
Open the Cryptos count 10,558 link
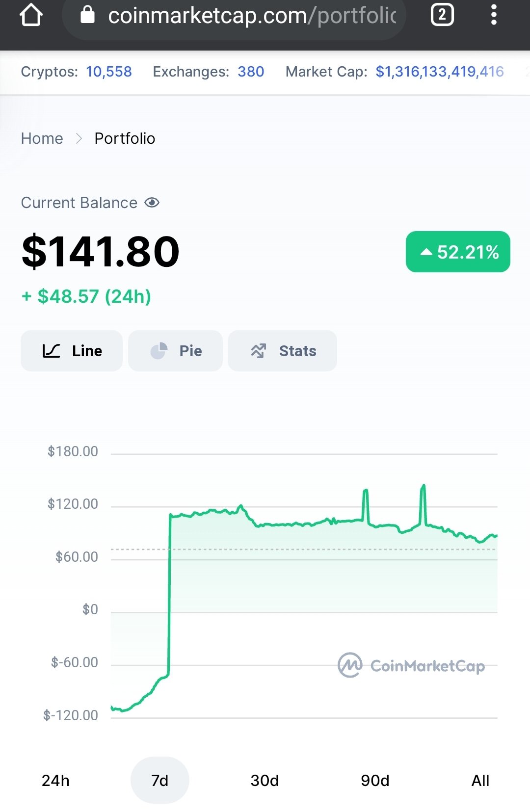pos(109,72)
